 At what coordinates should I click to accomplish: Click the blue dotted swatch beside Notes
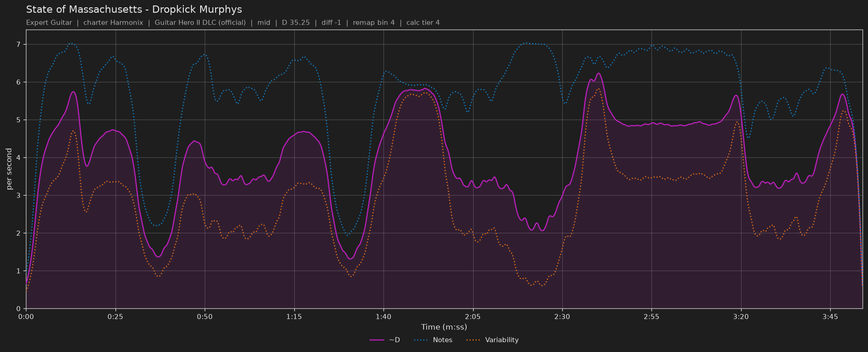point(422,340)
